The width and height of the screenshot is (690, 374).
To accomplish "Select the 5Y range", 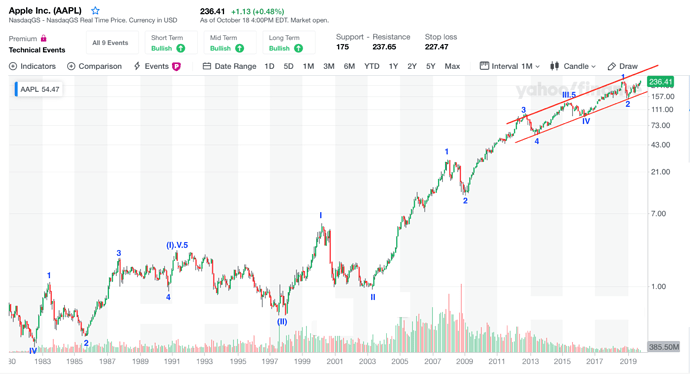I will [430, 66].
